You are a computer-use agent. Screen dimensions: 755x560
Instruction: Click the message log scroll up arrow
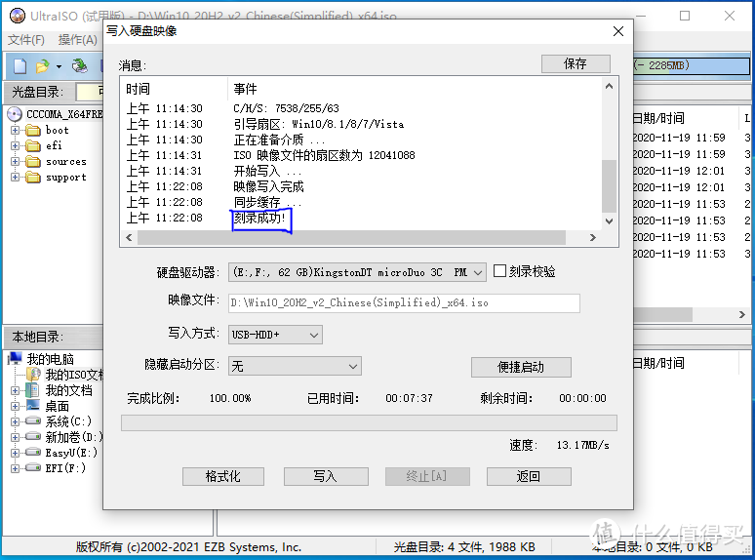tap(609, 86)
